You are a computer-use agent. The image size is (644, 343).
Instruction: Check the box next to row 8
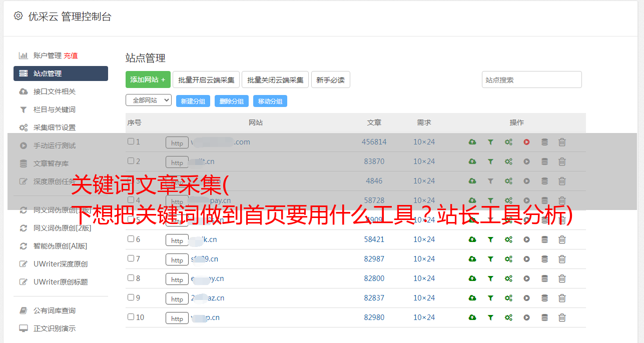click(x=131, y=278)
